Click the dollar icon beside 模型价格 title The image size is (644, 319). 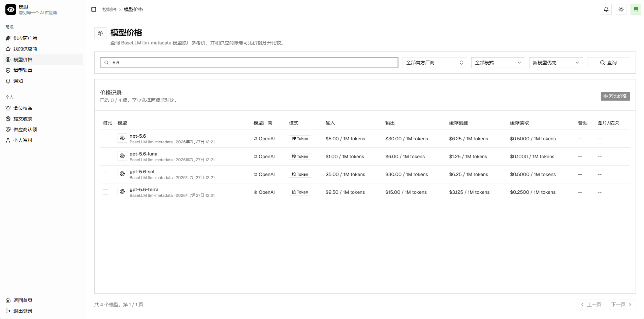pyautogui.click(x=100, y=33)
